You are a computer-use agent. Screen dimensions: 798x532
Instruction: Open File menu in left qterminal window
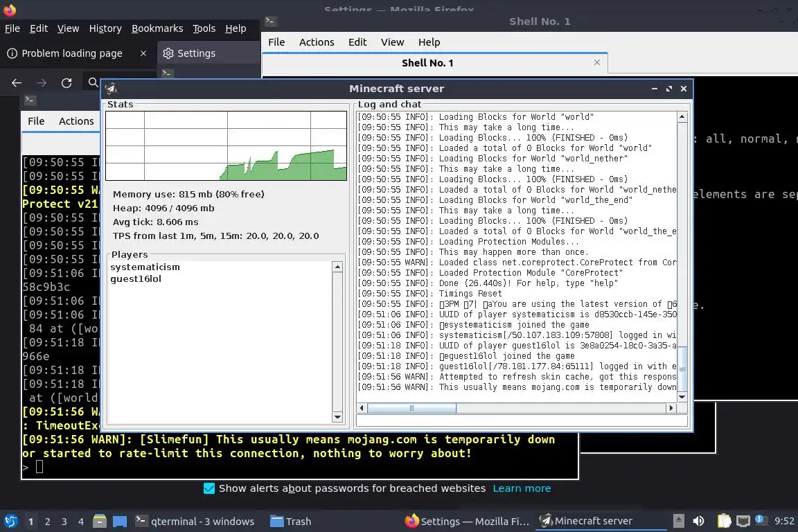click(36, 121)
